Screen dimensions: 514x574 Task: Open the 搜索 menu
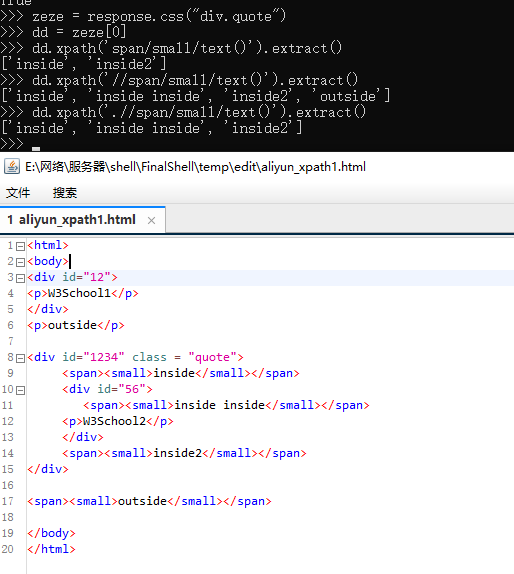point(65,193)
